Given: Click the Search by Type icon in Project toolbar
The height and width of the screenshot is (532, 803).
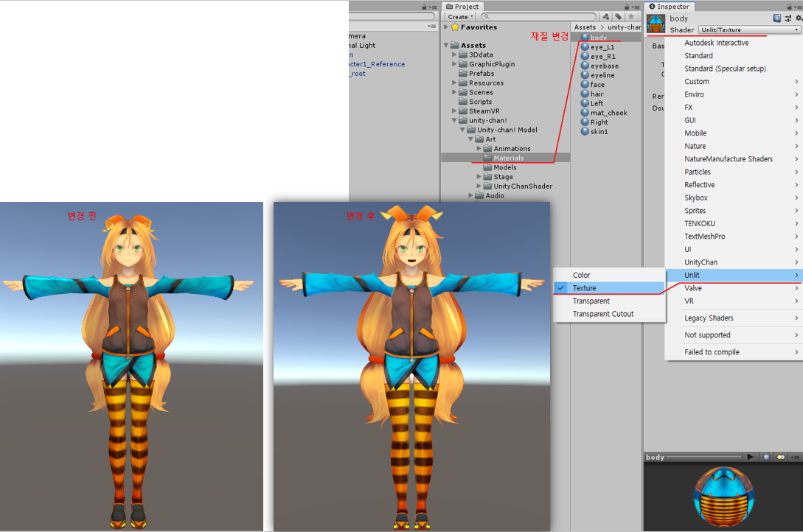Looking at the screenshot, I should 606,17.
